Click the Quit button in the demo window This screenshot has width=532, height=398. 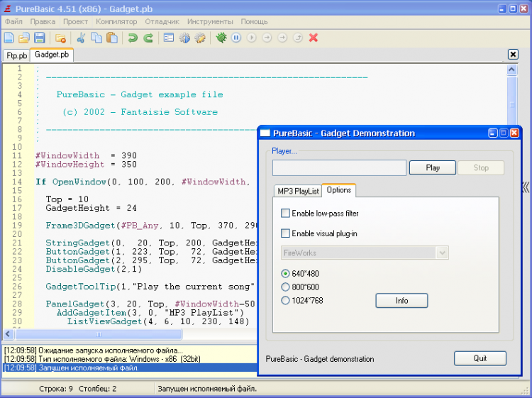pos(480,358)
